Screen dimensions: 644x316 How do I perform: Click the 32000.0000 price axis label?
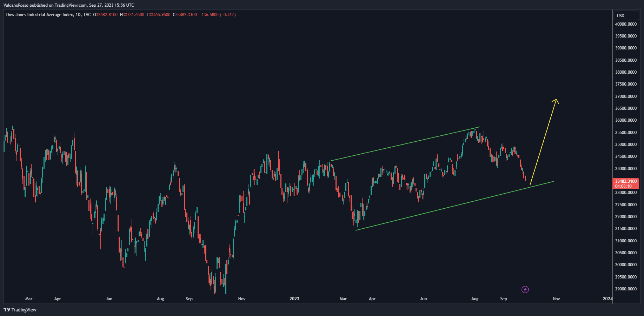coord(626,217)
